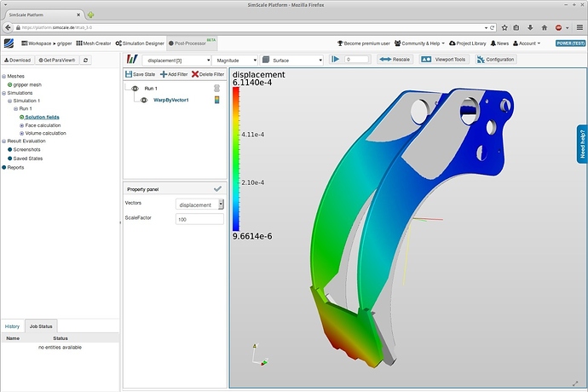Click the Download button
This screenshot has width=588, height=392.
tap(18, 60)
